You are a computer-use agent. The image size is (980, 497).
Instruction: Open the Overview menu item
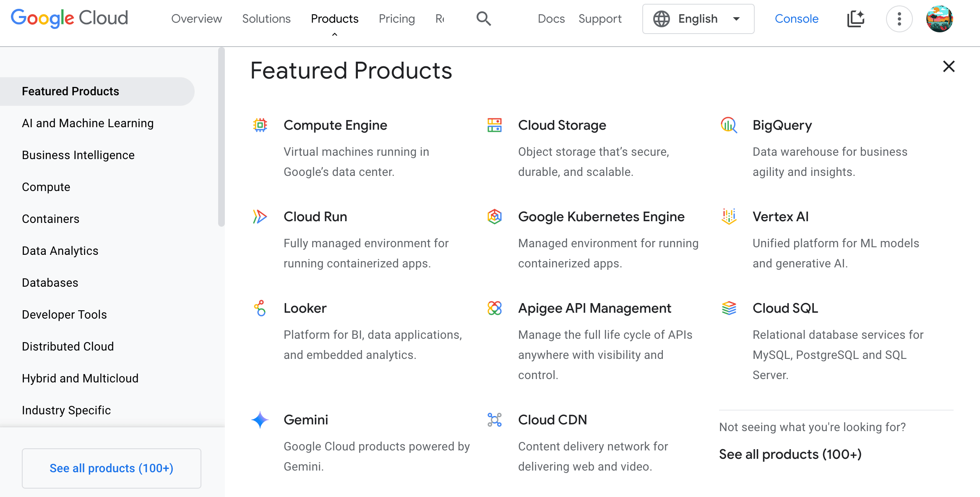click(x=196, y=18)
